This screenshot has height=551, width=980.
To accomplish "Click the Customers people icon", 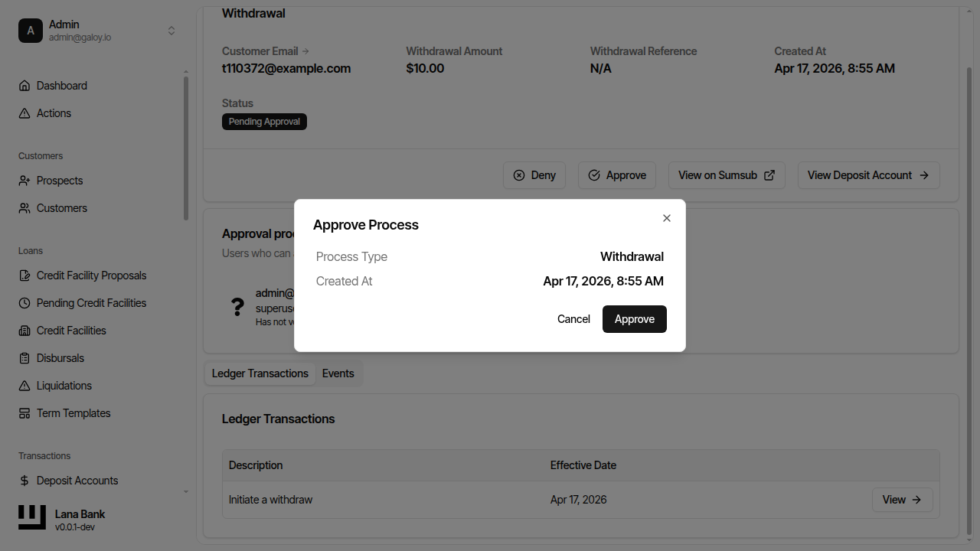I will point(24,208).
